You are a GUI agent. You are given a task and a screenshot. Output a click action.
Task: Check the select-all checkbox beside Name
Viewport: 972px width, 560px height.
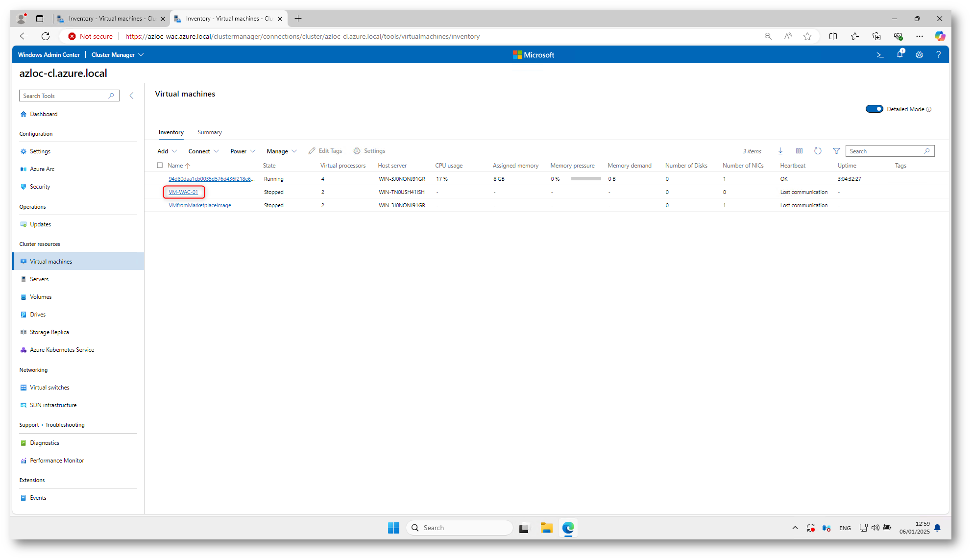coord(160,165)
